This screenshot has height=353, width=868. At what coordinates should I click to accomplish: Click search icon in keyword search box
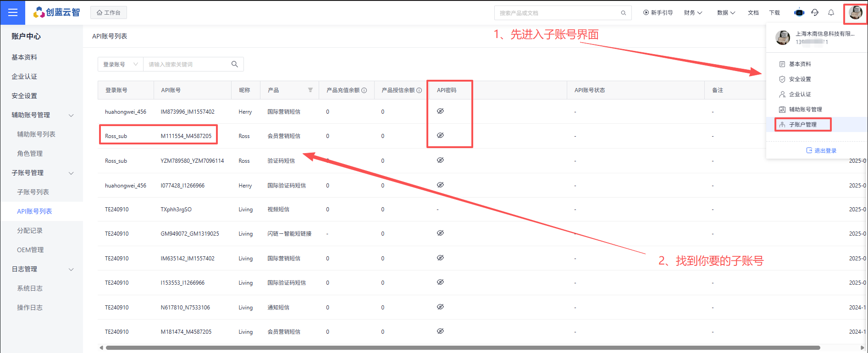(x=235, y=64)
